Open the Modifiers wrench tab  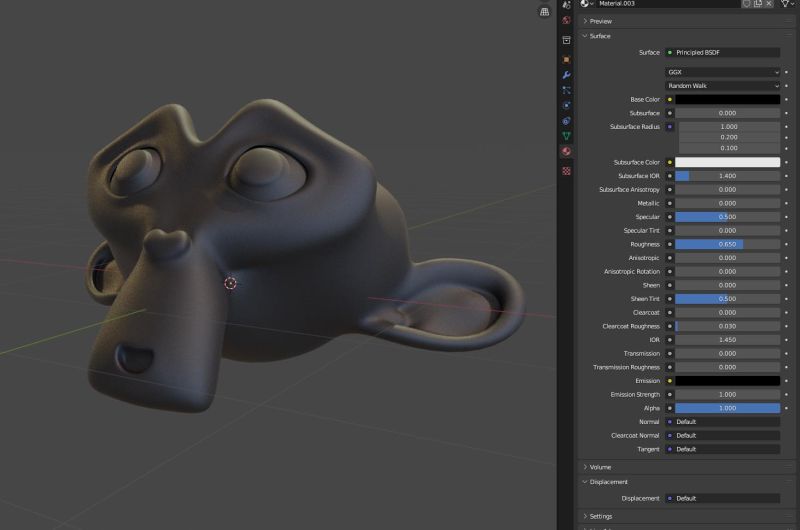[566, 75]
